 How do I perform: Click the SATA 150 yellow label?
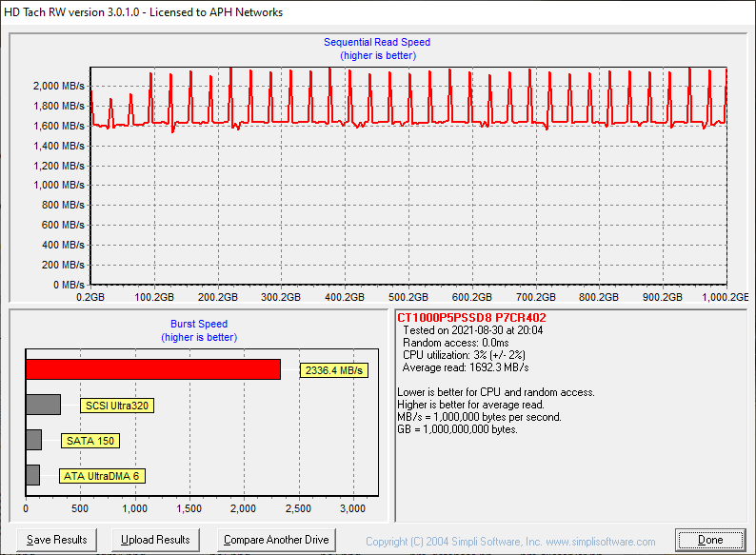pos(91,441)
